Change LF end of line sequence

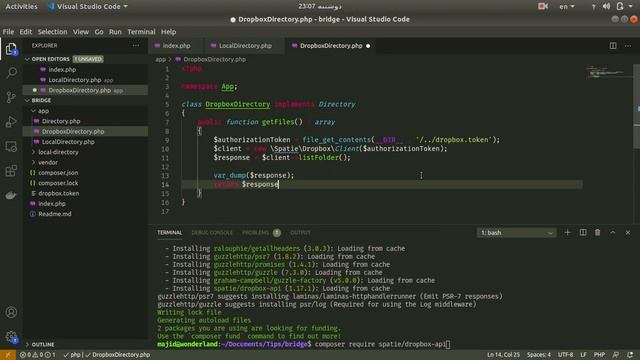point(583,355)
